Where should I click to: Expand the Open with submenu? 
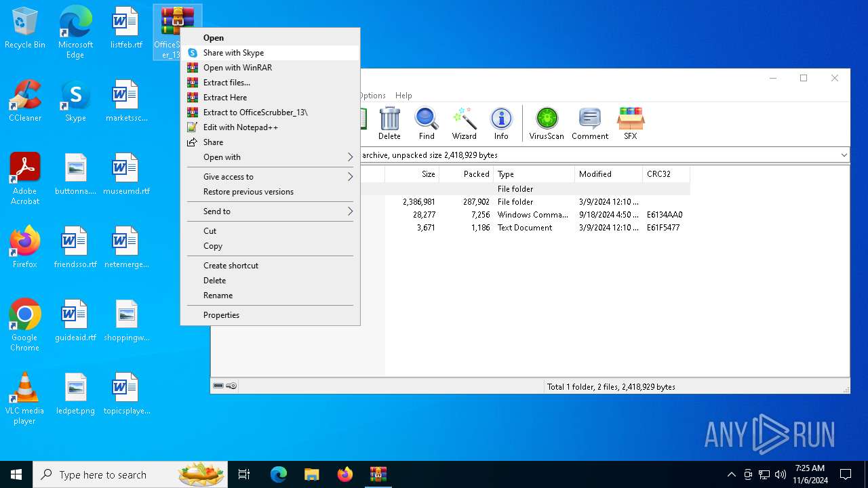[270, 157]
